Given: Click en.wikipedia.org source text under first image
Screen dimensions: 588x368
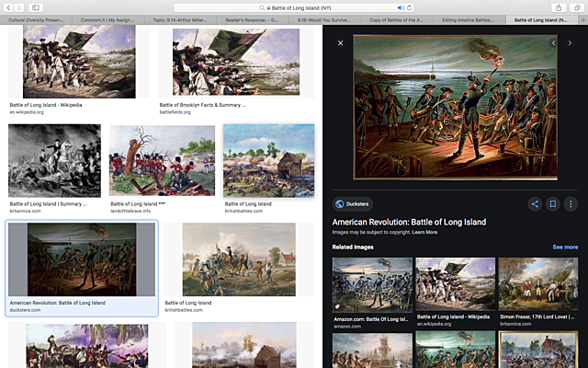Looking at the screenshot, I should [x=27, y=112].
